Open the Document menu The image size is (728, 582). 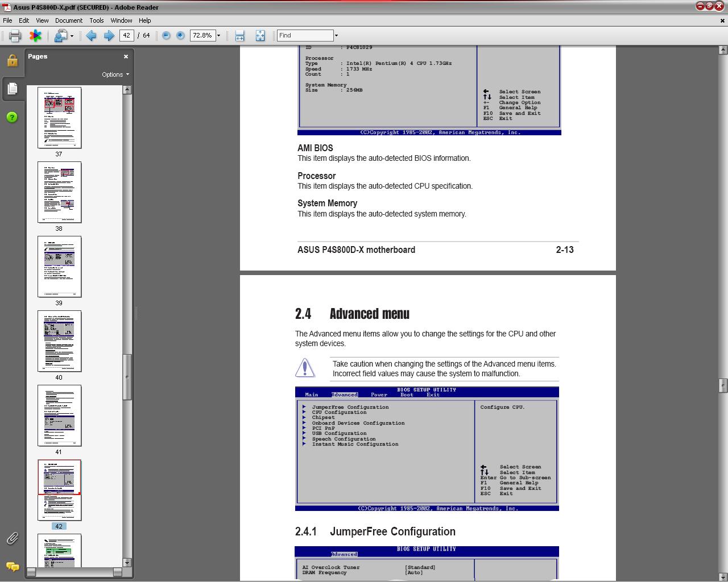[x=69, y=20]
